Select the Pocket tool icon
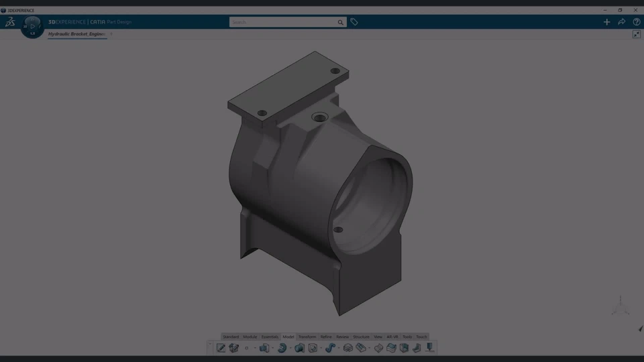Viewport: 644px width, 362px height. coord(299,348)
